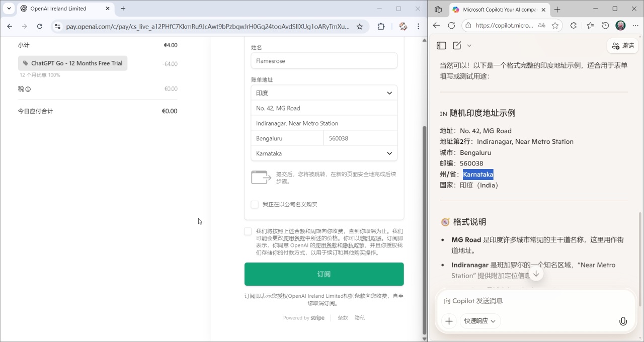Click Copilot scroll-to-bottom arrow button
Image resolution: width=644 pixels, height=342 pixels.
pos(536,274)
